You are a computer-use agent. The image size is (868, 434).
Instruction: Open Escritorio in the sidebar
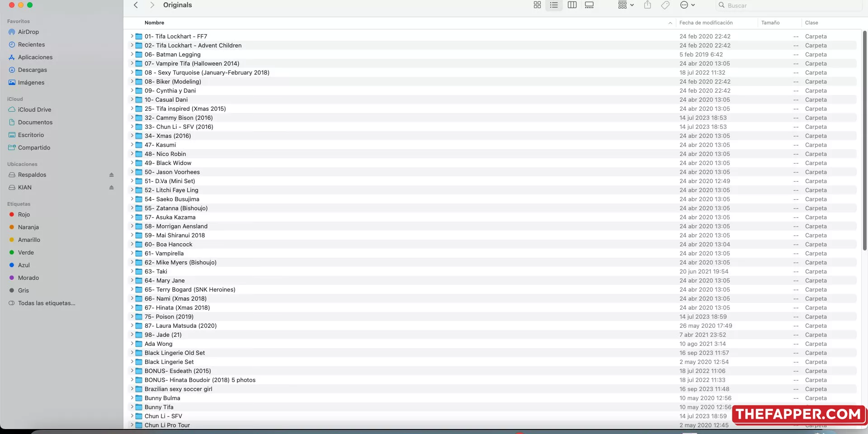pos(31,135)
